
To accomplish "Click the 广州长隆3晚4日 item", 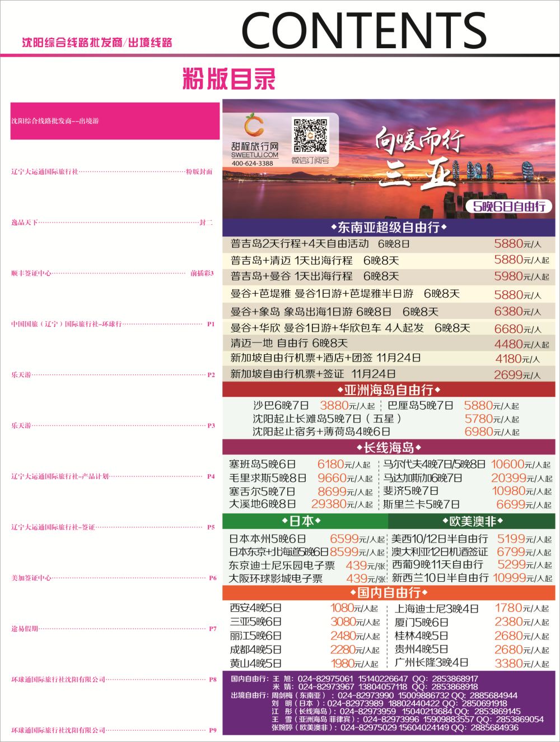I will (x=472, y=663).
